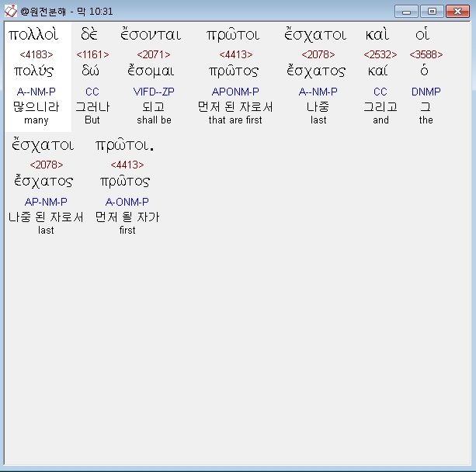Screen dimensions: 476x472
Task: Click the app icon in the title bar
Action: point(11,11)
